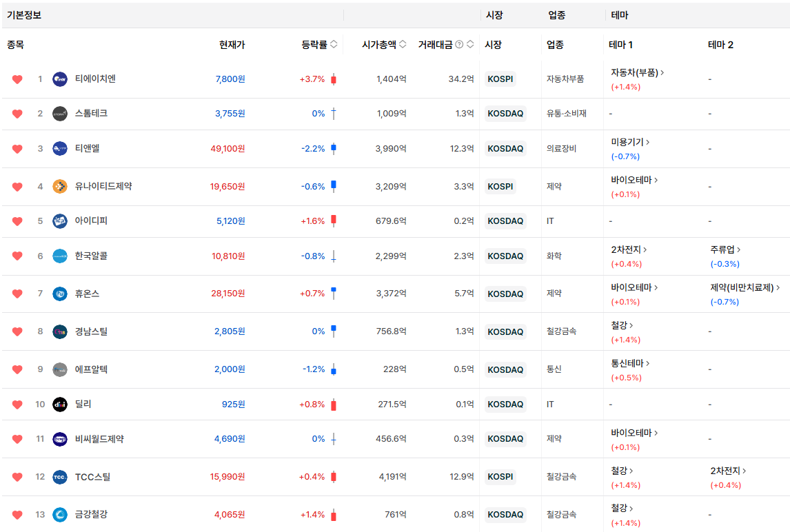Click the 금강철강 blue logo icon

(x=60, y=515)
